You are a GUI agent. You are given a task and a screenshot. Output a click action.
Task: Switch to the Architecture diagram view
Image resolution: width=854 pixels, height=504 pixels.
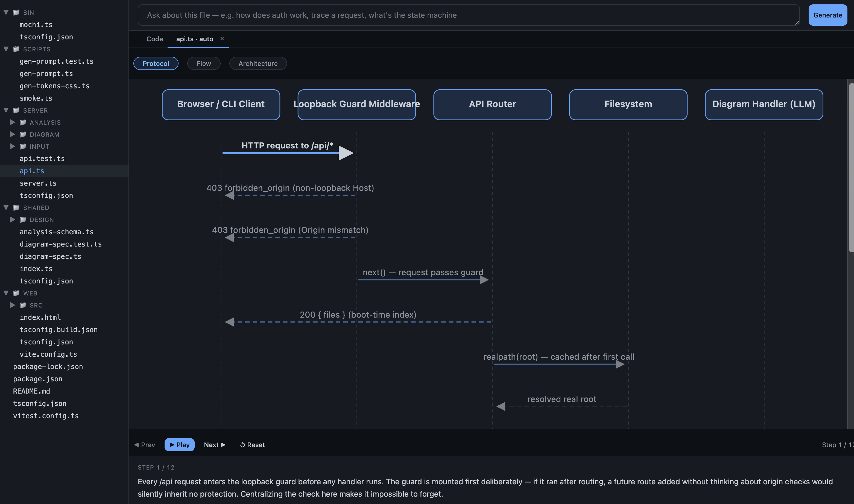tap(258, 63)
